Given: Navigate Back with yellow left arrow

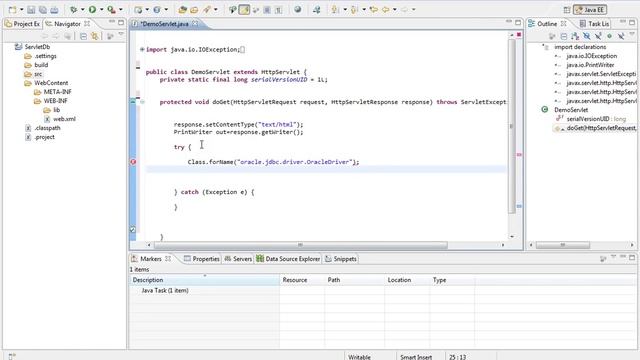Looking at the screenshot, I should 385,9.
